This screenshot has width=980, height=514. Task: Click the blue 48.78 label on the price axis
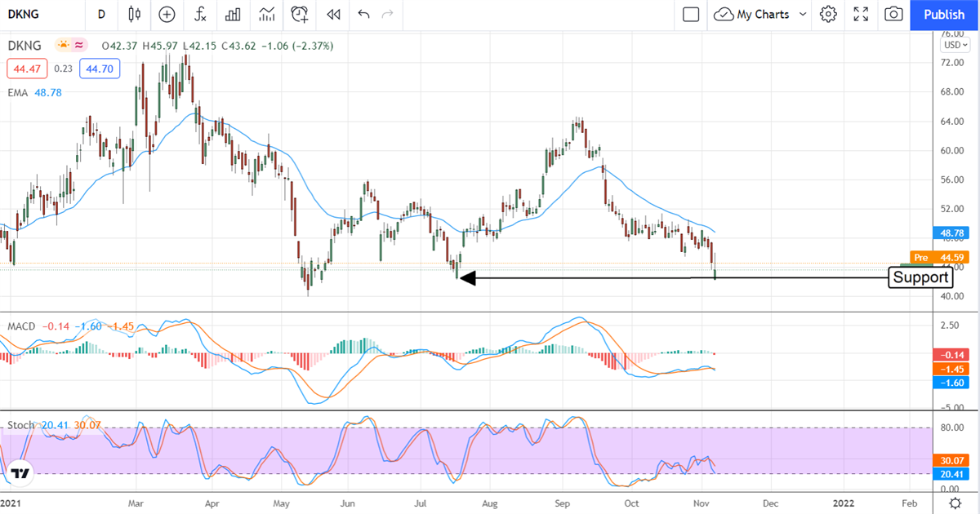(x=952, y=233)
